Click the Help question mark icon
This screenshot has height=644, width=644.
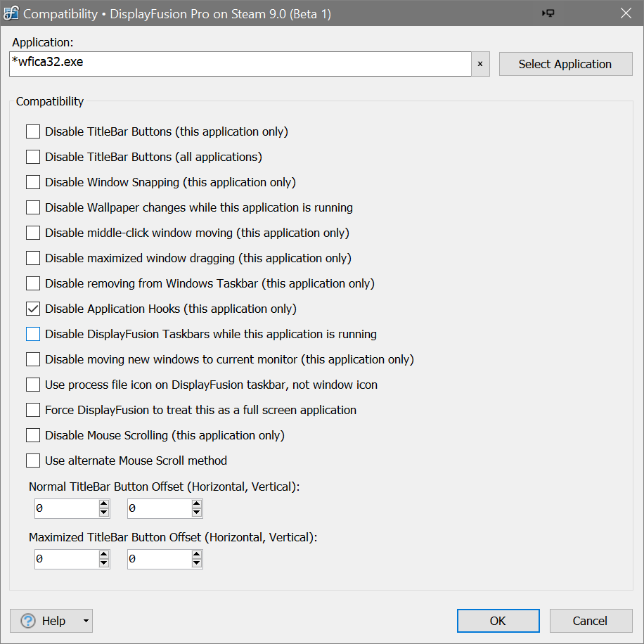pos(28,621)
